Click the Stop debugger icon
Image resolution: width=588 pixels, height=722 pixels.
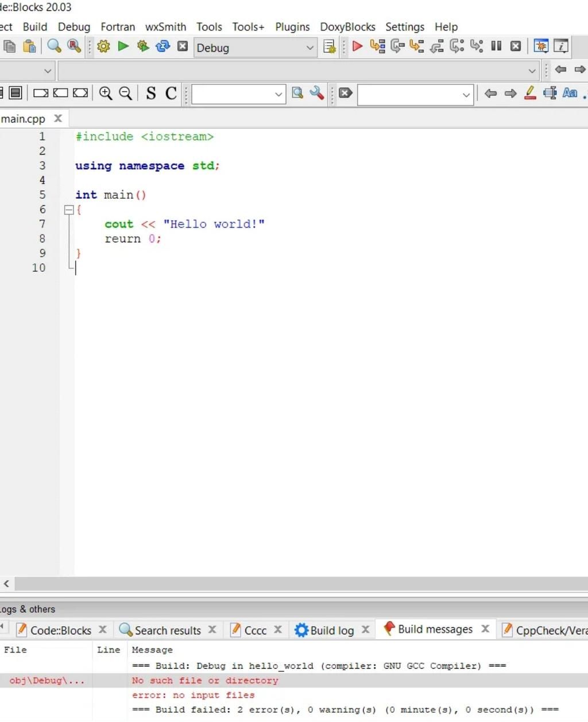[x=516, y=46]
